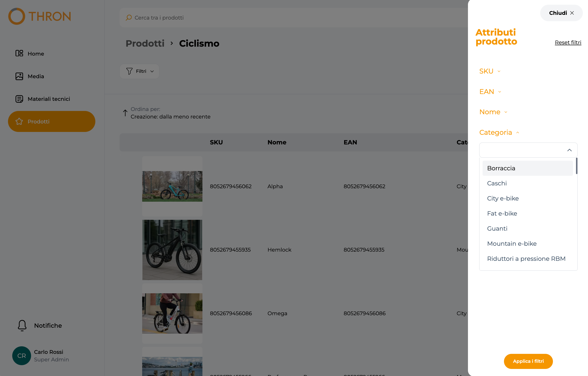Image resolution: width=588 pixels, height=376 pixels.
Task: Click the EAN column header
Action: click(x=350, y=142)
